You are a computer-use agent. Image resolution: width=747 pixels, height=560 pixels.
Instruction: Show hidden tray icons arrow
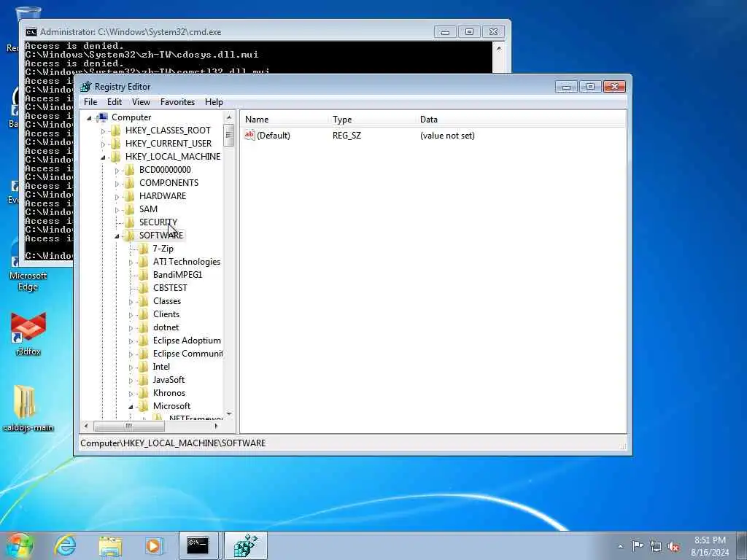620,546
